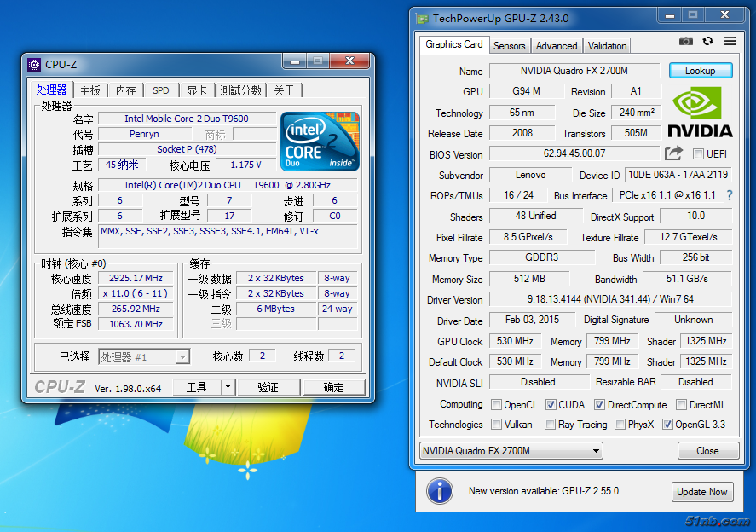Open the 处理器 #1 selection dropdown
Image resolution: width=756 pixels, height=532 pixels.
click(144, 357)
